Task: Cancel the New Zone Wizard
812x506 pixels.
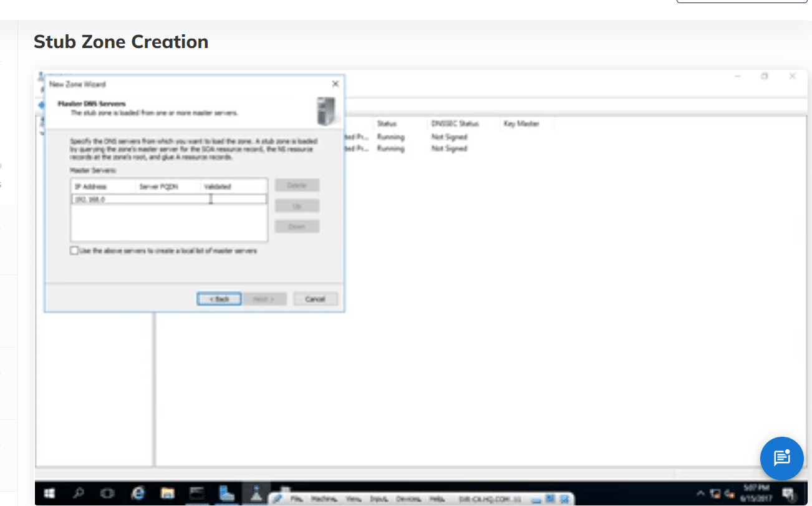Action: (x=315, y=299)
